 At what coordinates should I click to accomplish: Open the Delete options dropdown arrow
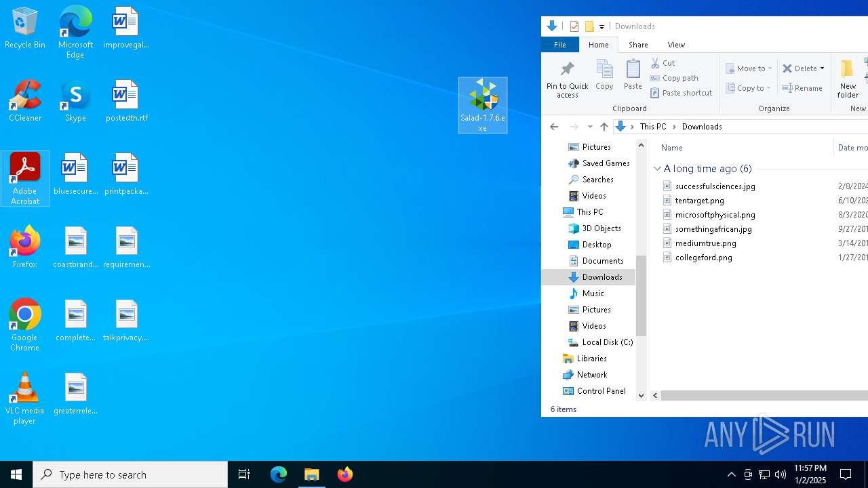pyautogui.click(x=822, y=68)
